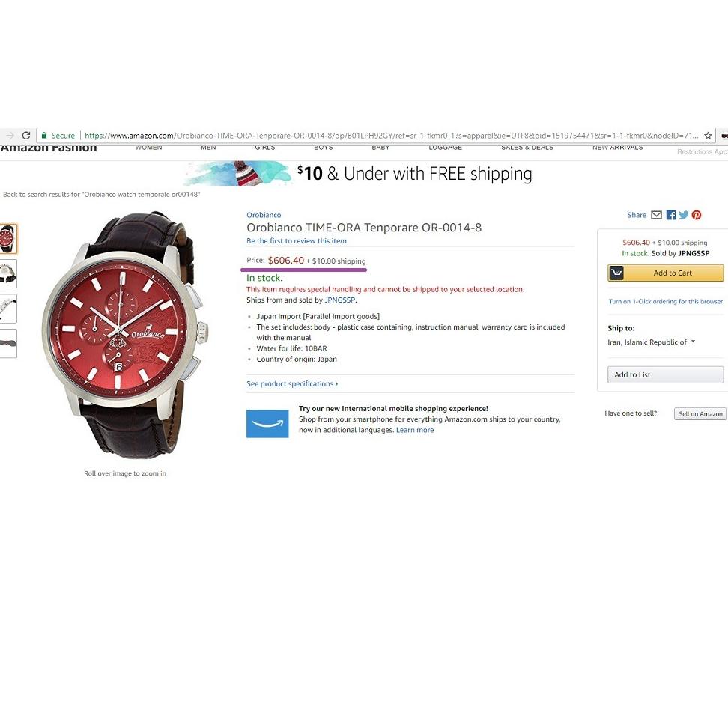
Task: Select the first red watch thumbnail
Action: point(8,239)
